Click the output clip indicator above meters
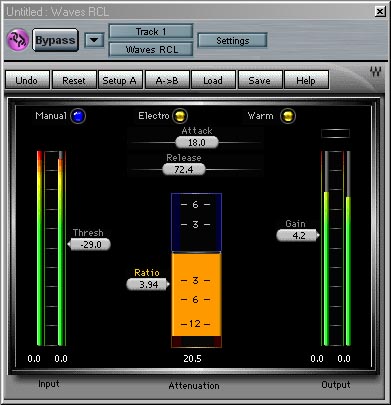 click(335, 133)
